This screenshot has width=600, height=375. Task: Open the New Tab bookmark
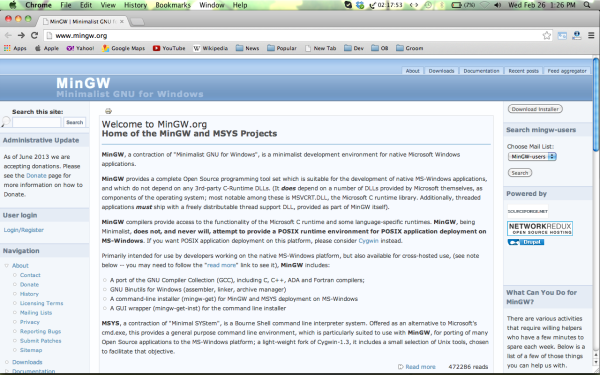[x=321, y=48]
